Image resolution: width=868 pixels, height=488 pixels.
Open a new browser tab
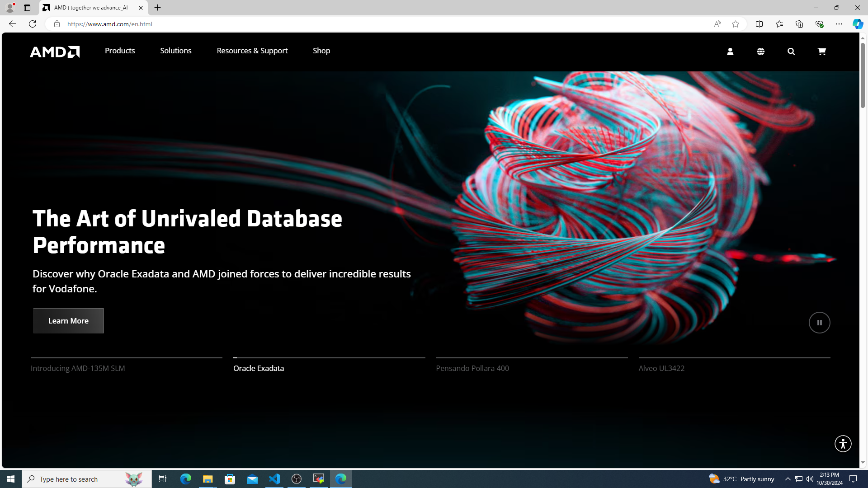[157, 8]
